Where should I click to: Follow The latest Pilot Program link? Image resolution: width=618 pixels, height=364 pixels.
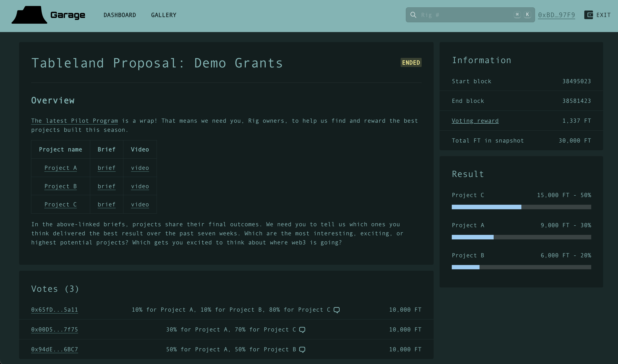[75, 121]
